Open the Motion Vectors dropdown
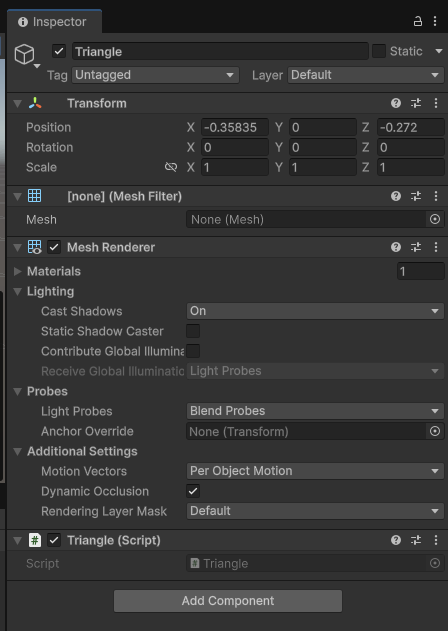This screenshot has height=631, width=448. pos(315,471)
